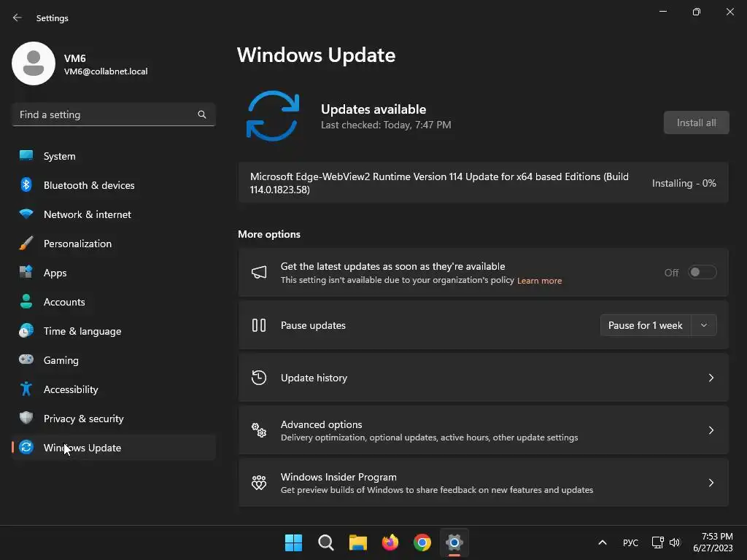This screenshot has width=747, height=560.
Task: Click the Time & language clock icon
Action: pyautogui.click(x=26, y=330)
